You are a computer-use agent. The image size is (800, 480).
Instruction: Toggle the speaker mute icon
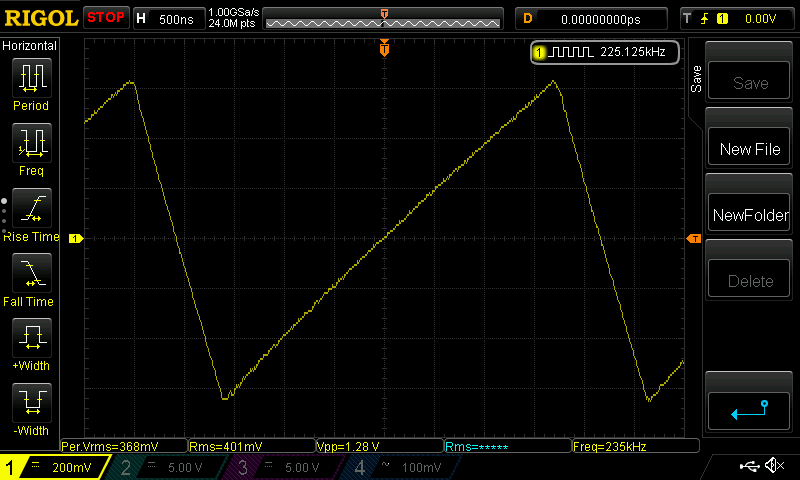[773, 467]
